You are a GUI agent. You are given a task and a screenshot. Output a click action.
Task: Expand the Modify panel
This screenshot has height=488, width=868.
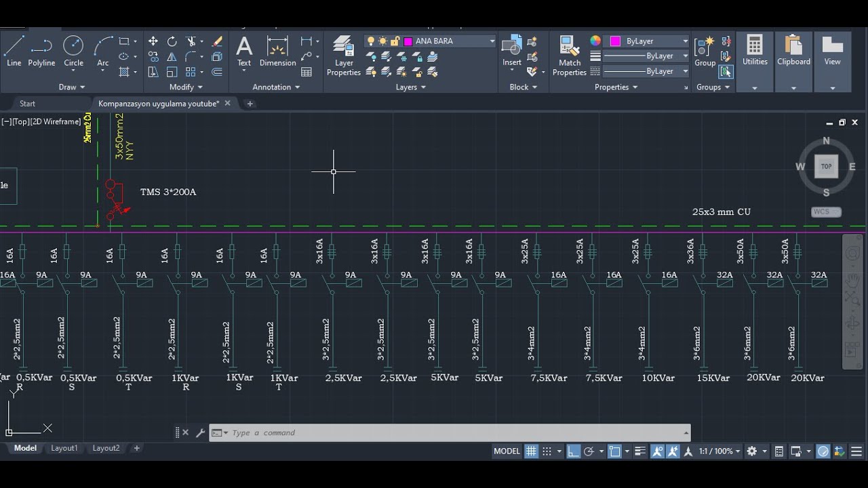tap(186, 87)
